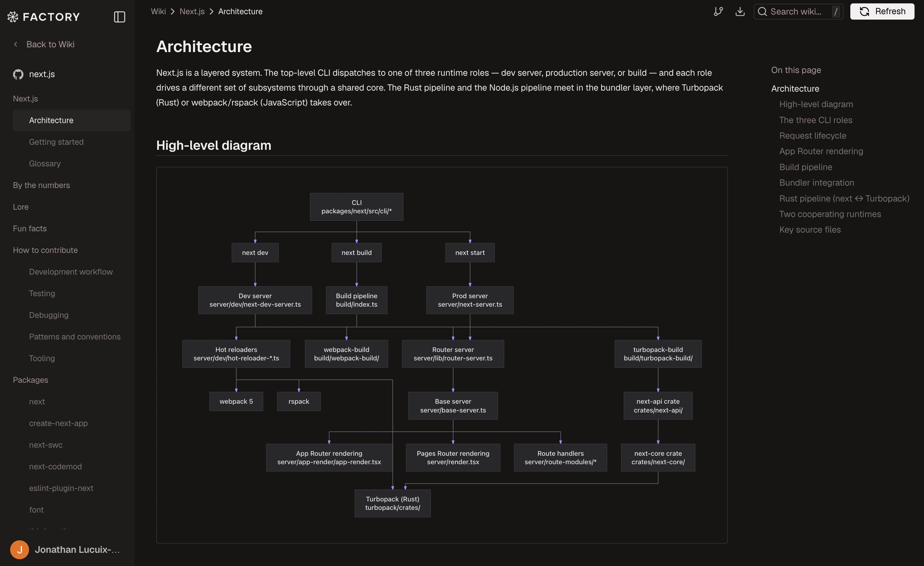The height and width of the screenshot is (566, 924).
Task: Click the next dev diagram node
Action: [x=255, y=253]
